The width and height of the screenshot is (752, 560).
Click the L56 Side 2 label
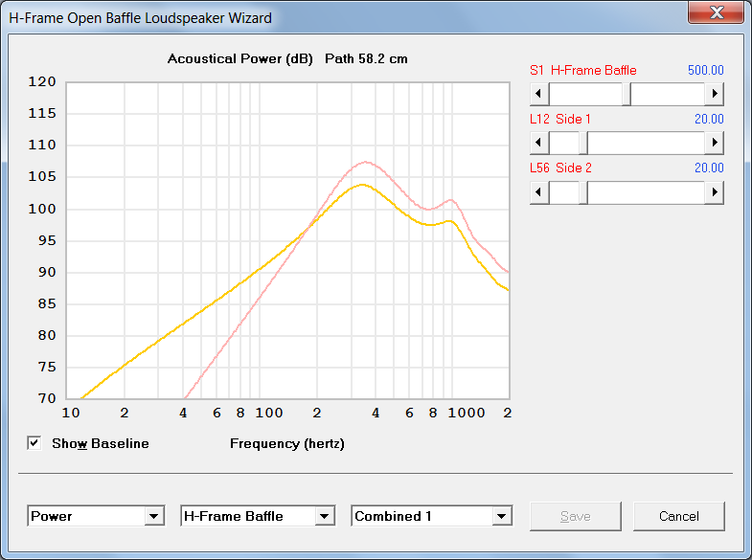560,168
